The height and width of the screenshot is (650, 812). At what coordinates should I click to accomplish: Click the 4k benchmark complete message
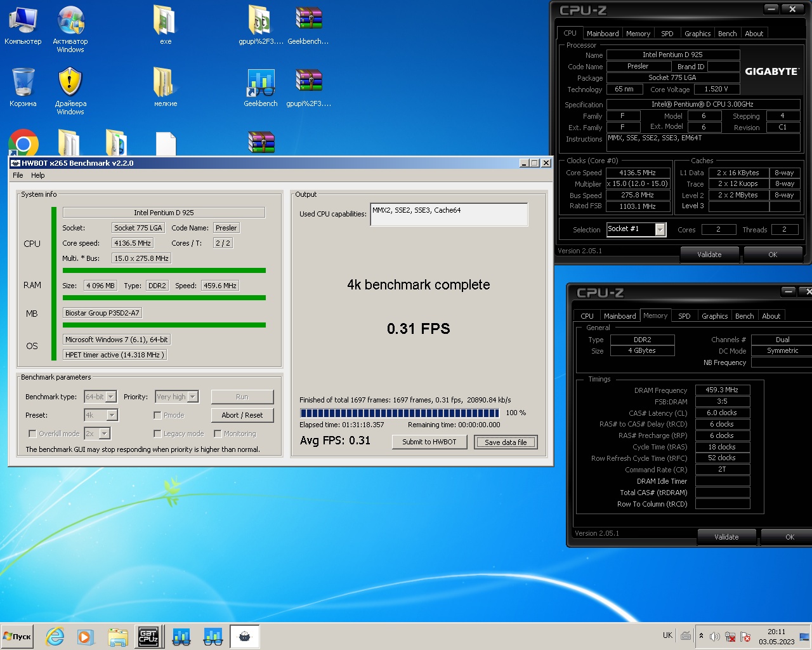tap(419, 285)
